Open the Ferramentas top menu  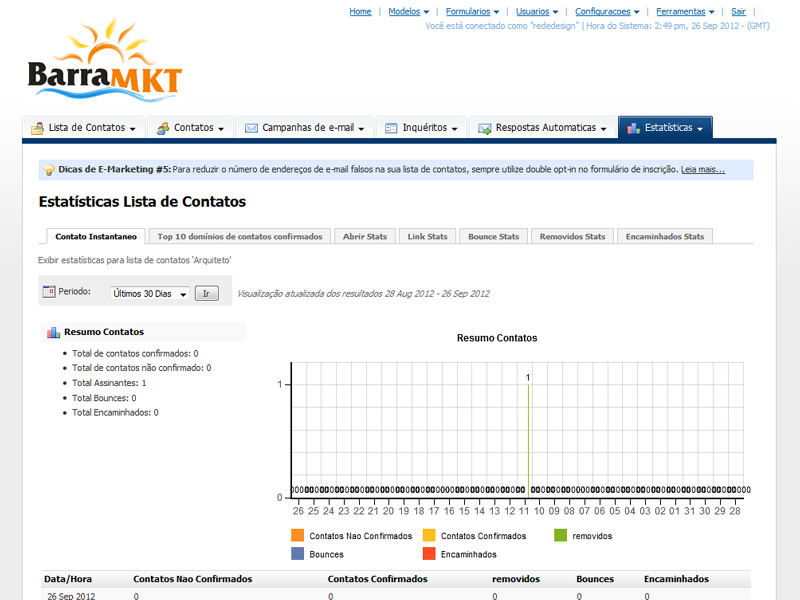click(x=685, y=12)
